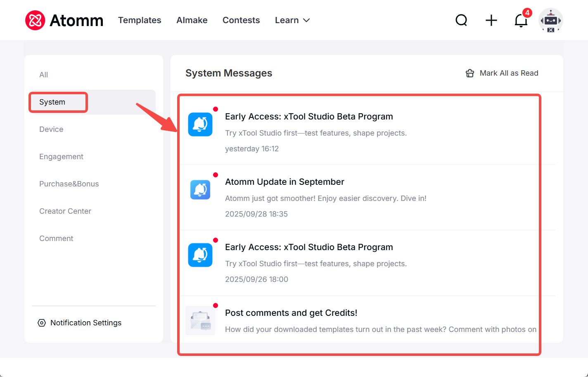
Task: Select the System category tab
Action: tap(52, 102)
